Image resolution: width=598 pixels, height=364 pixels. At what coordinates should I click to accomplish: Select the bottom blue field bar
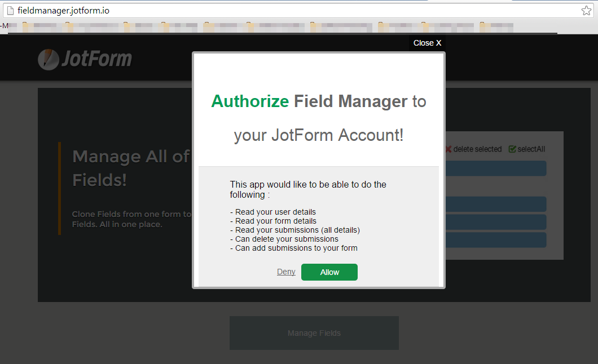pos(495,240)
